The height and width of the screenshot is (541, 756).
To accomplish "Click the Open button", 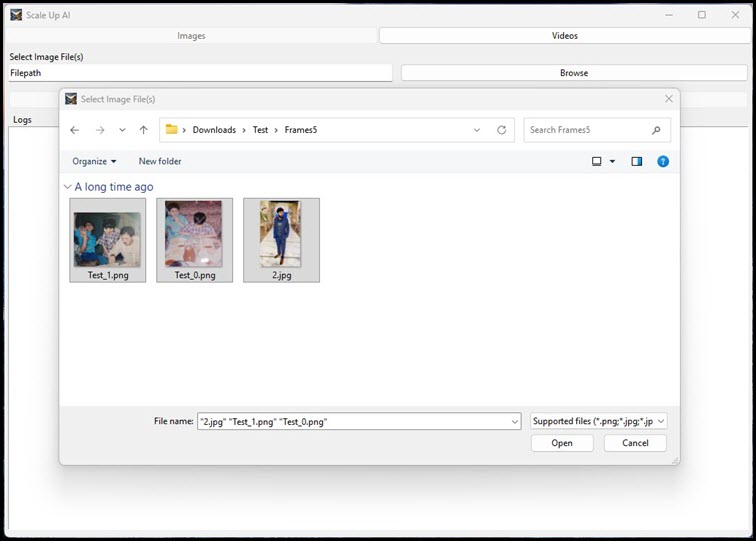I will click(562, 443).
